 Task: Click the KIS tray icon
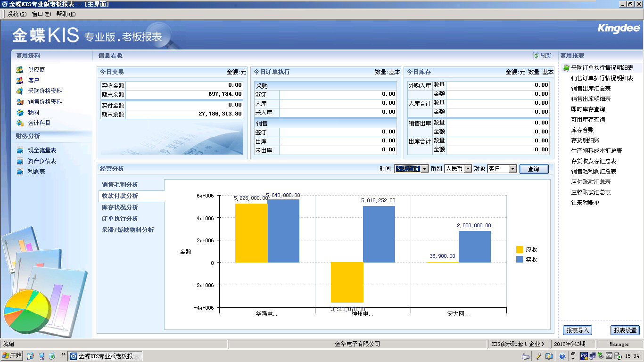pos(584,356)
